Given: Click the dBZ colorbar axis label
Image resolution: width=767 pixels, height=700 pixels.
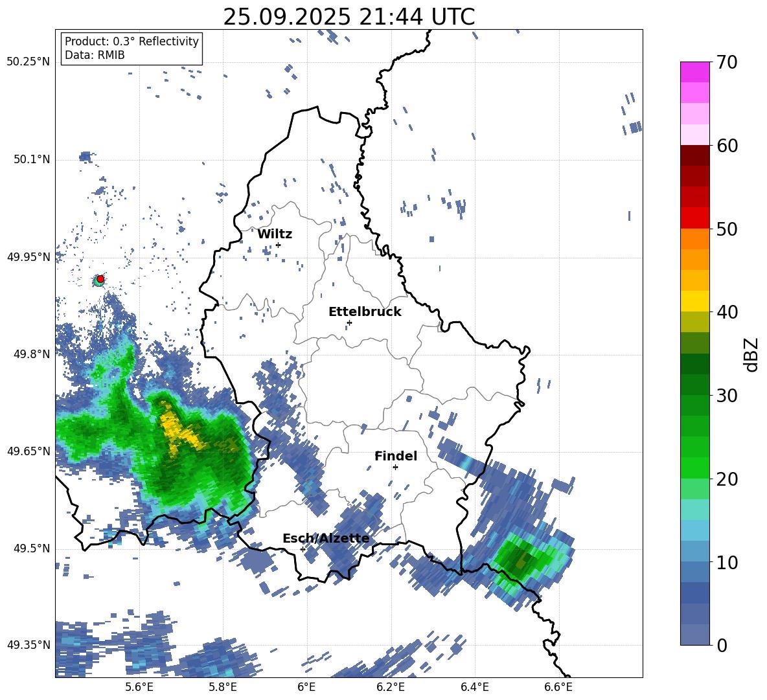Looking at the screenshot, I should [x=752, y=354].
